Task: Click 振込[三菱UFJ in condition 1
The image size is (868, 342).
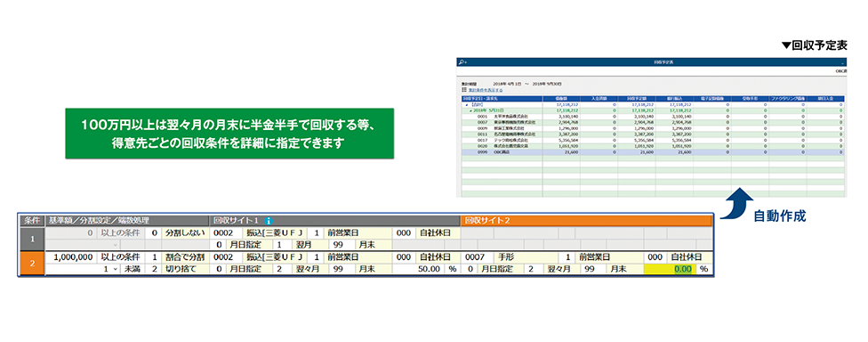Action: (x=275, y=232)
